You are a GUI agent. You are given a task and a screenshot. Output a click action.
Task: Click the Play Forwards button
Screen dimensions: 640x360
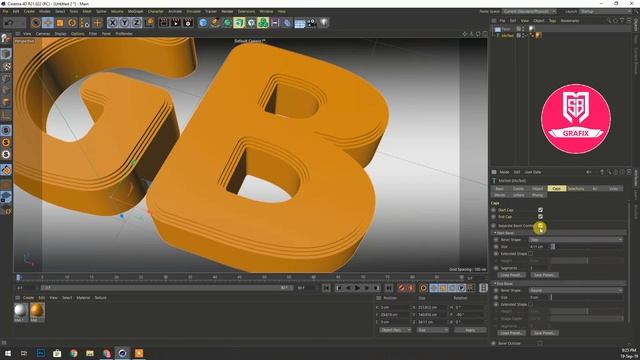pos(358,288)
